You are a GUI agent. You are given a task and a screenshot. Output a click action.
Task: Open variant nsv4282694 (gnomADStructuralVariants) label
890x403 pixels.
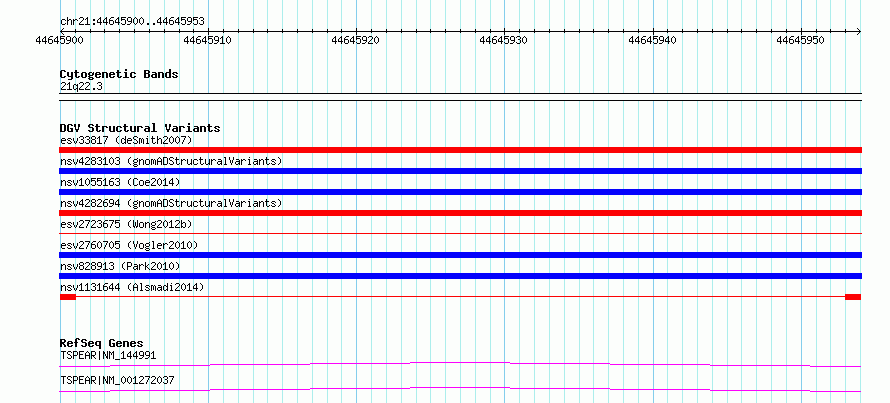tap(171, 203)
